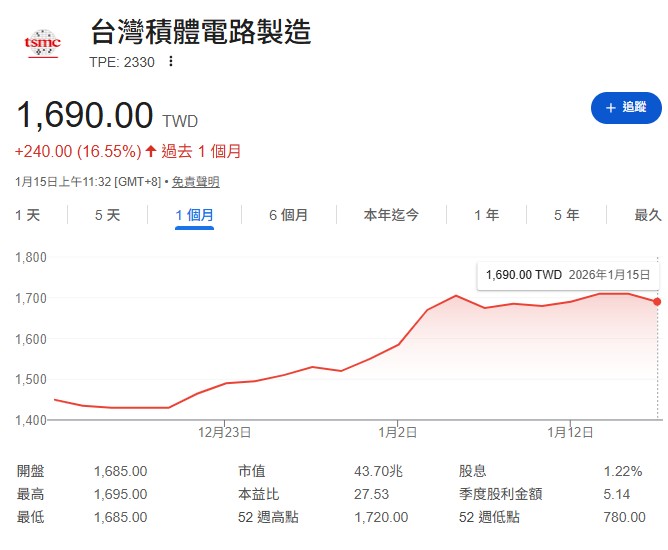Click the 1,600 y-axis label
This screenshot has width=668, height=550.
click(x=31, y=339)
